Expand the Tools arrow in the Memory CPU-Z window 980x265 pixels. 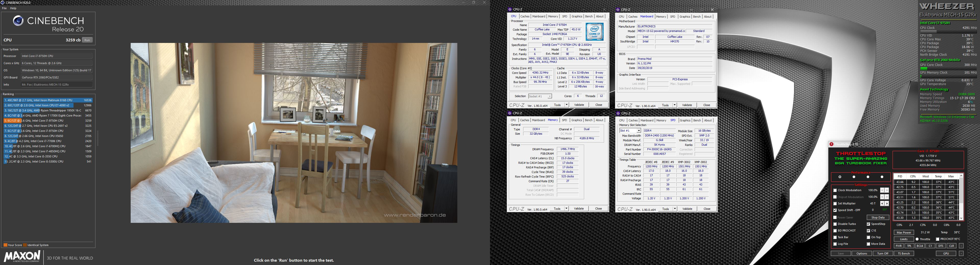pos(567,209)
